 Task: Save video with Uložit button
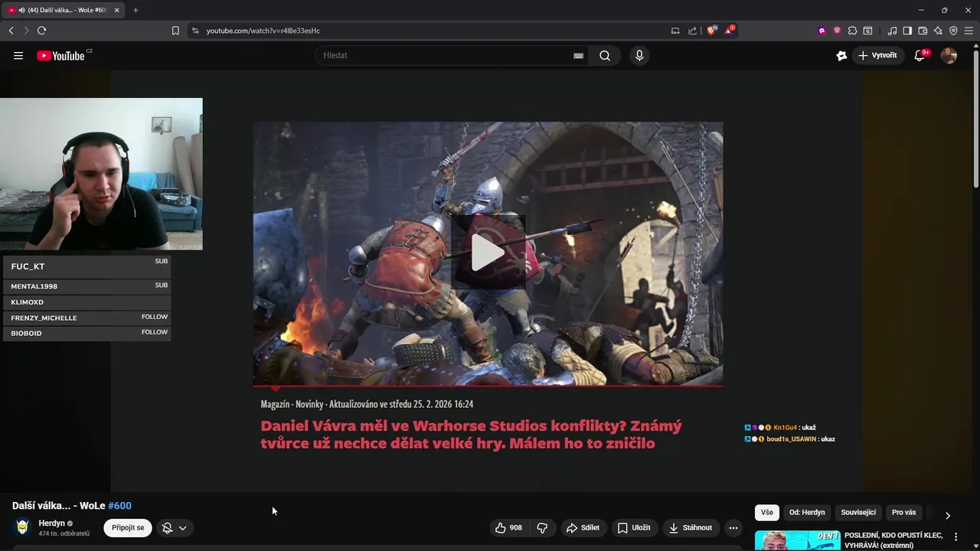pyautogui.click(x=634, y=527)
